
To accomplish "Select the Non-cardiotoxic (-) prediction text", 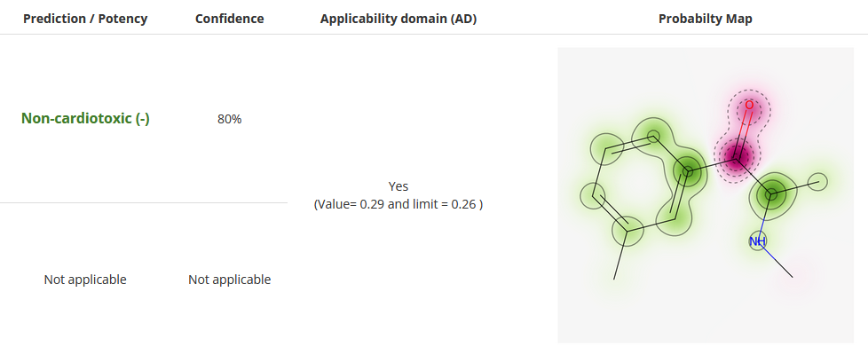I will click(x=85, y=119).
